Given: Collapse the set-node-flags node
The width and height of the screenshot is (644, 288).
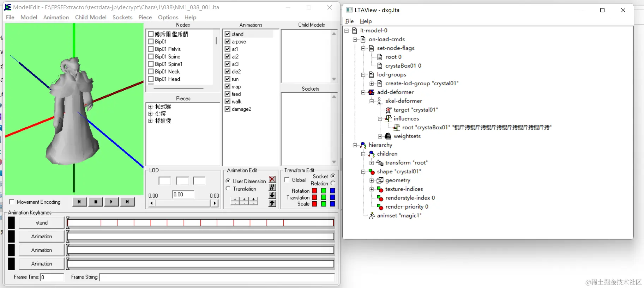Looking at the screenshot, I should 363,48.
